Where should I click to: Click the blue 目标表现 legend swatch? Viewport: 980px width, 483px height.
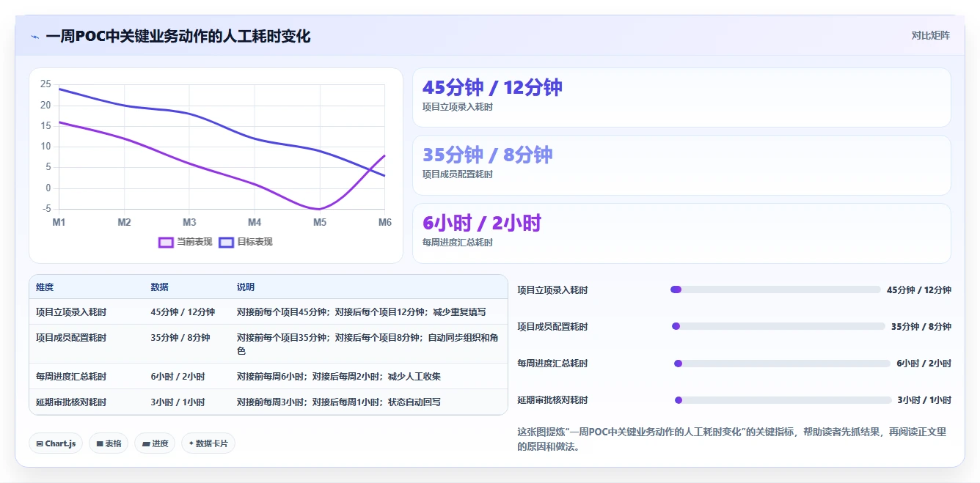tap(226, 242)
